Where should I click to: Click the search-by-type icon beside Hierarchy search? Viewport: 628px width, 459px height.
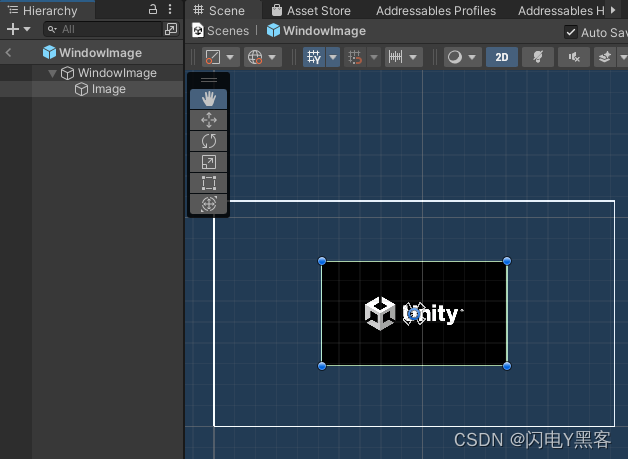pyautogui.click(x=171, y=29)
